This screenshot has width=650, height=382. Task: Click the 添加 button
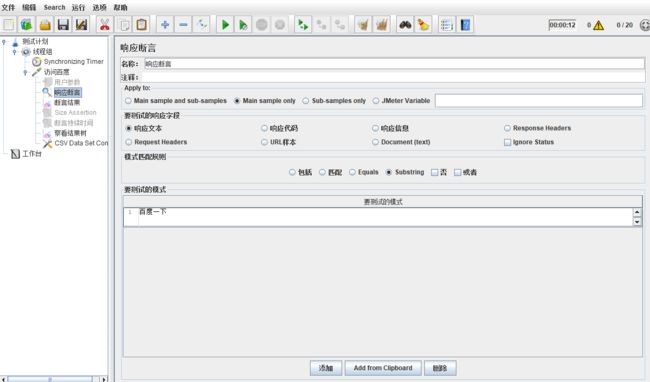(x=326, y=368)
